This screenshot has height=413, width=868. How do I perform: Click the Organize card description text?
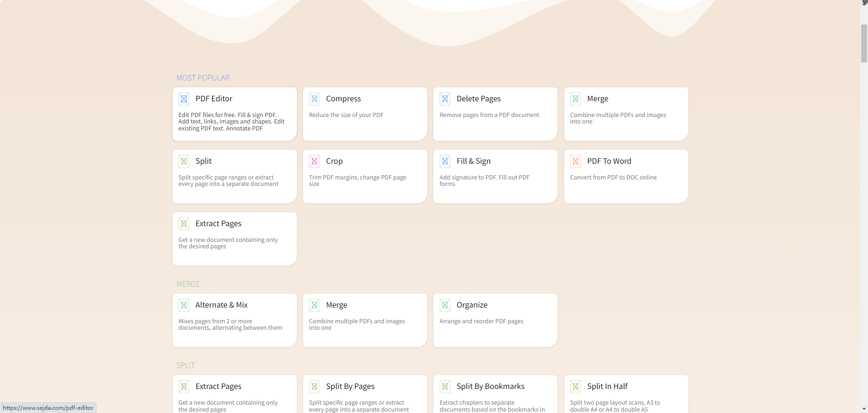481,321
